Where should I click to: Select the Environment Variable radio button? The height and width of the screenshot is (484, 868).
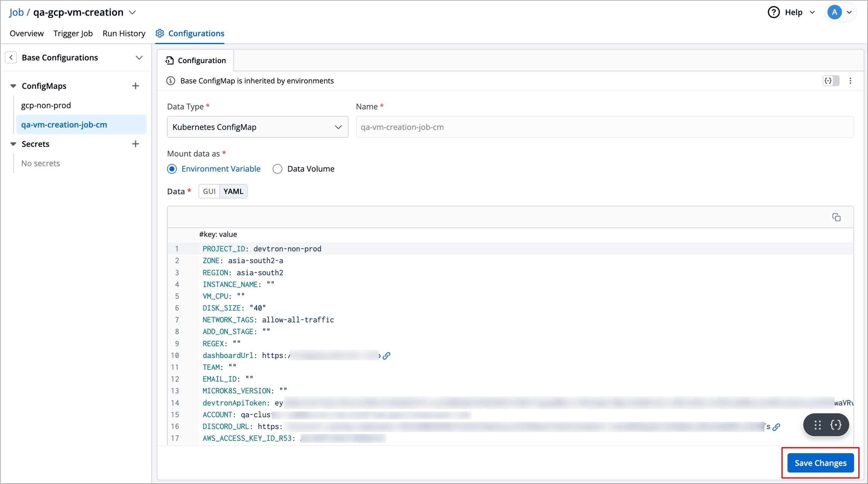click(x=172, y=169)
